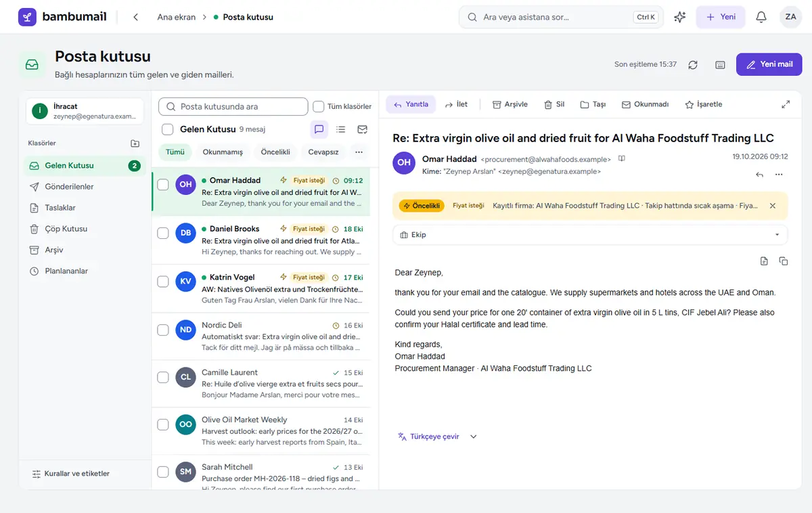The width and height of the screenshot is (812, 513).
Task: Select the Omar Haddad email checkbox
Action: pyautogui.click(x=163, y=185)
